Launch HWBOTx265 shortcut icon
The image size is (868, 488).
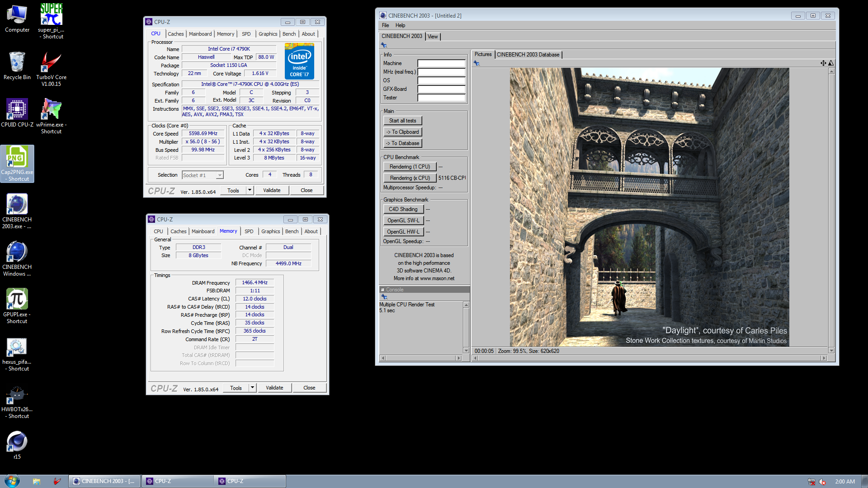tap(17, 401)
